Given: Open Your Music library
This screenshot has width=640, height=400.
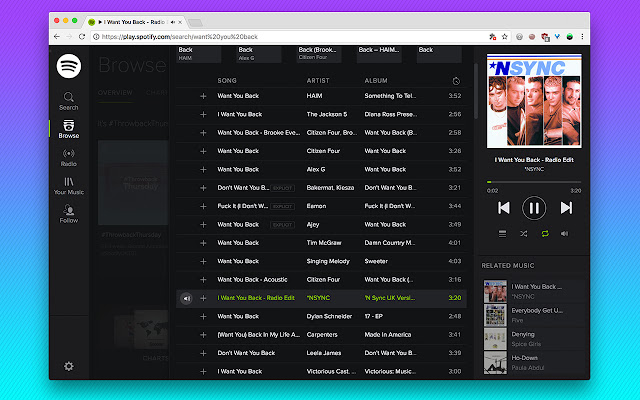Looking at the screenshot, I should pos(69,186).
